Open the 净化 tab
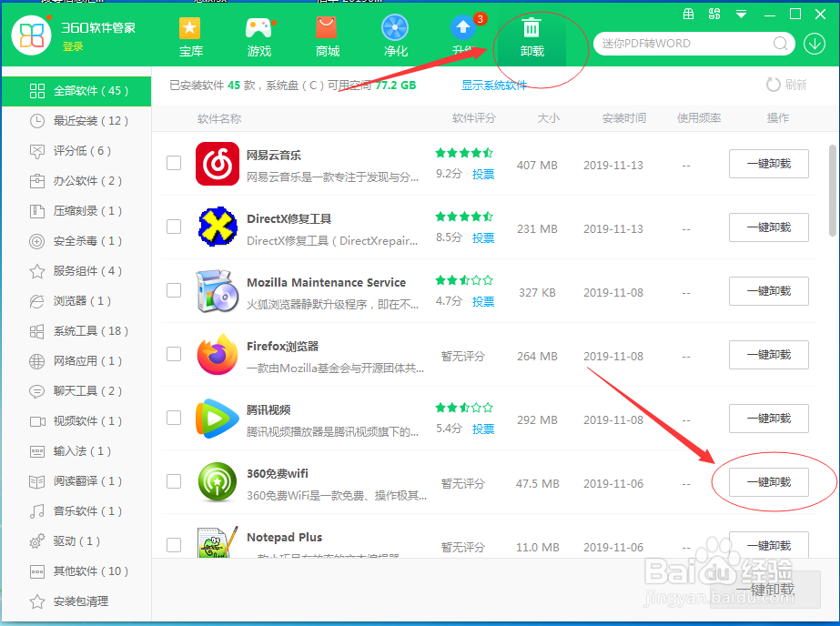 point(395,37)
